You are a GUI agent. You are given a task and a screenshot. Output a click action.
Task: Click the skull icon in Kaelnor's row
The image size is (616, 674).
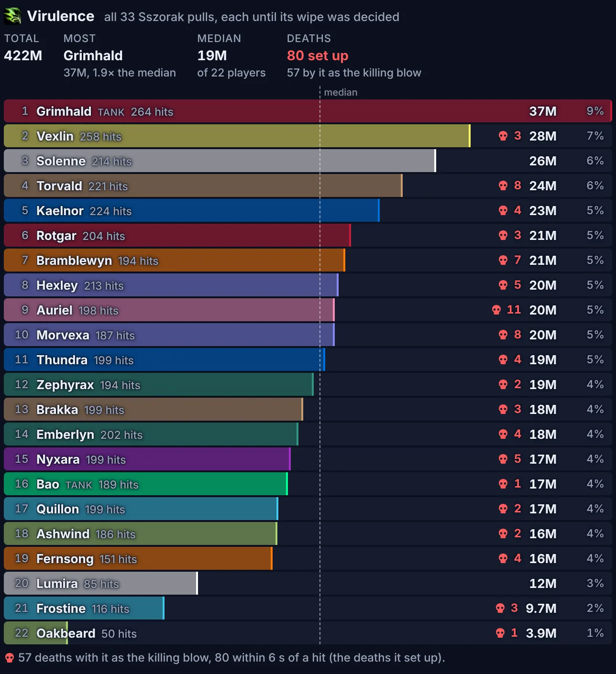point(503,210)
